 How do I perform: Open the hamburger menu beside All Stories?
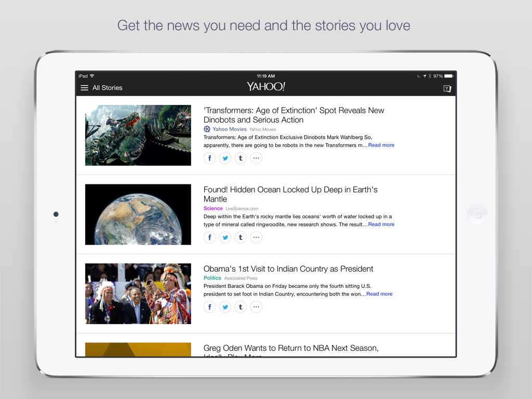click(84, 88)
